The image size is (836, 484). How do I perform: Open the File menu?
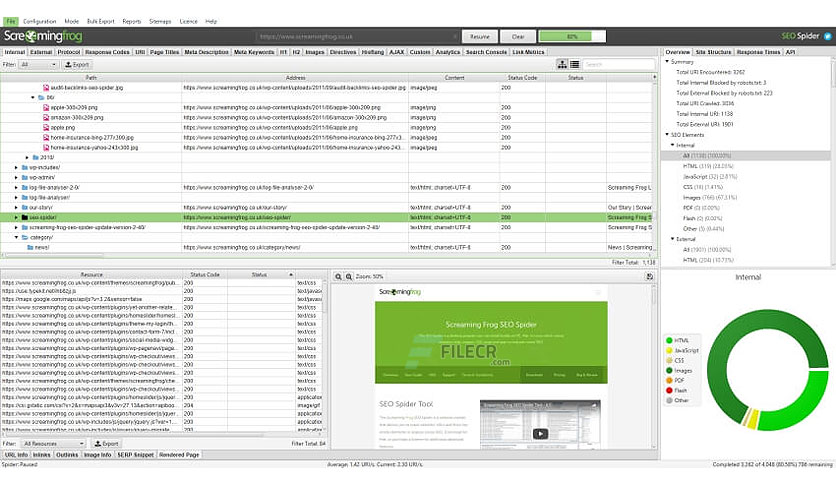click(x=11, y=21)
